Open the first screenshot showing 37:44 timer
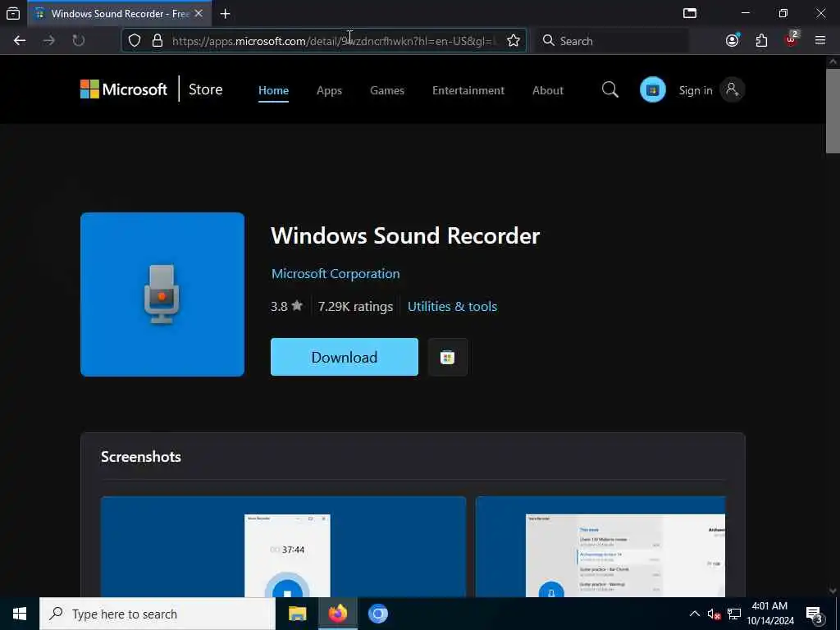The height and width of the screenshot is (630, 840). [x=283, y=546]
